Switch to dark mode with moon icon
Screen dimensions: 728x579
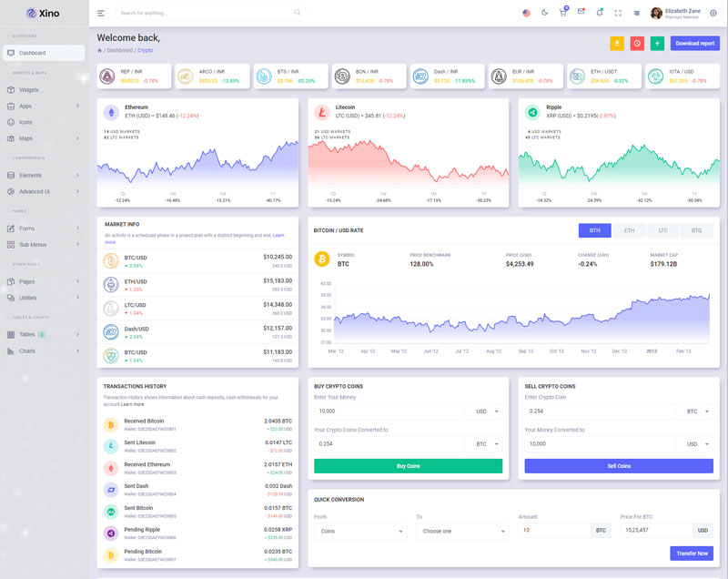point(545,13)
